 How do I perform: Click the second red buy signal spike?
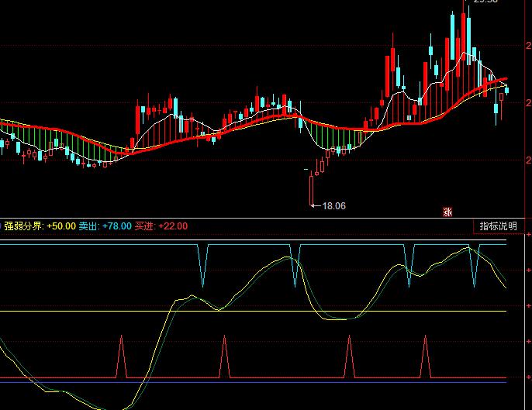(224, 357)
